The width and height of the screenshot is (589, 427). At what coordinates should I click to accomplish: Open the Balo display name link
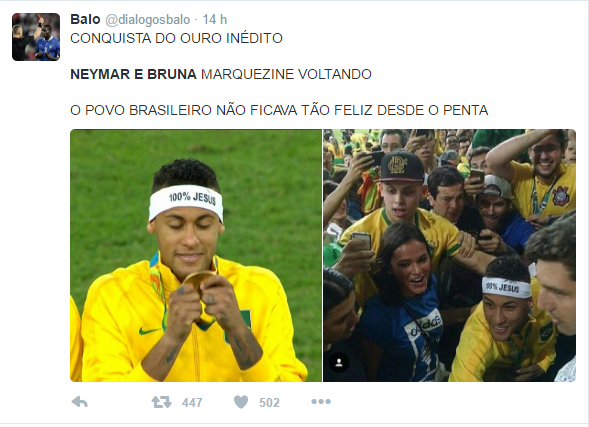[x=85, y=19]
